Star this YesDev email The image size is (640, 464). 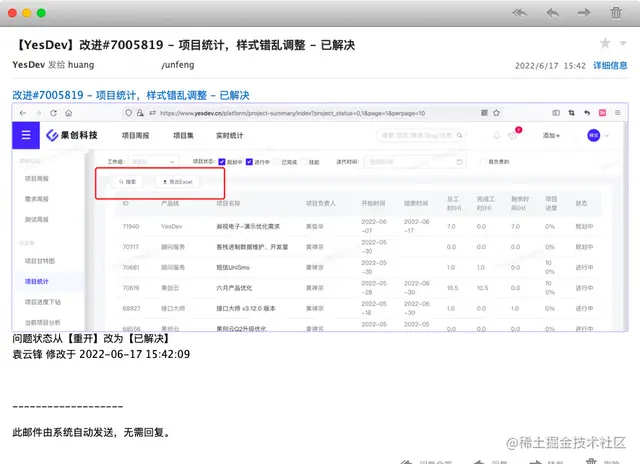click(x=605, y=43)
